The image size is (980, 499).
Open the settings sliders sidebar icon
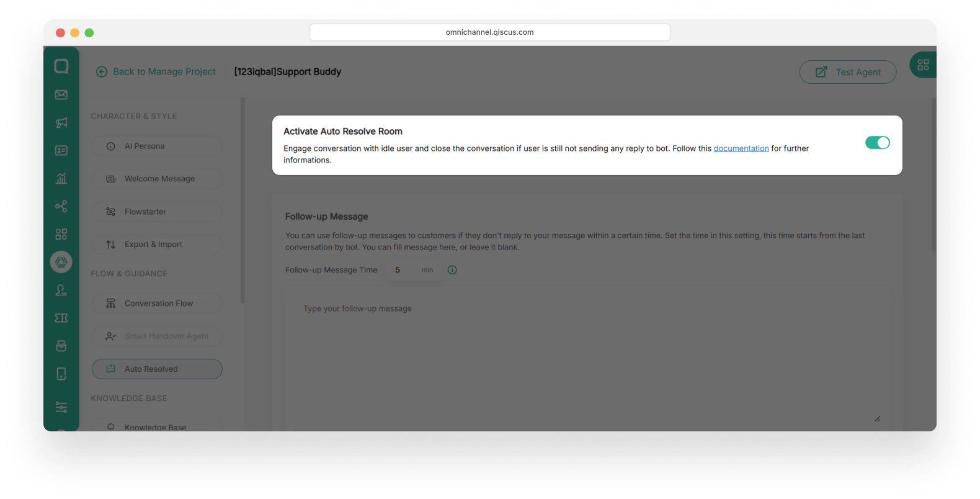click(x=61, y=407)
